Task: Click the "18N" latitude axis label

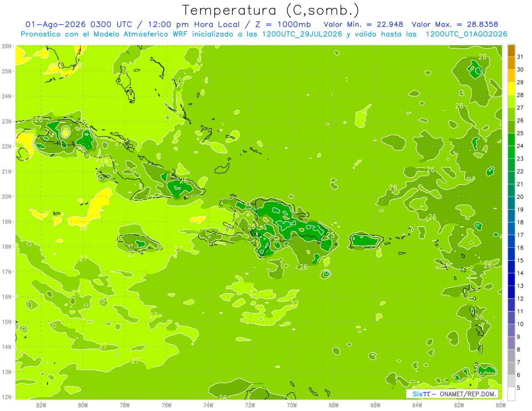Action: coord(7,247)
